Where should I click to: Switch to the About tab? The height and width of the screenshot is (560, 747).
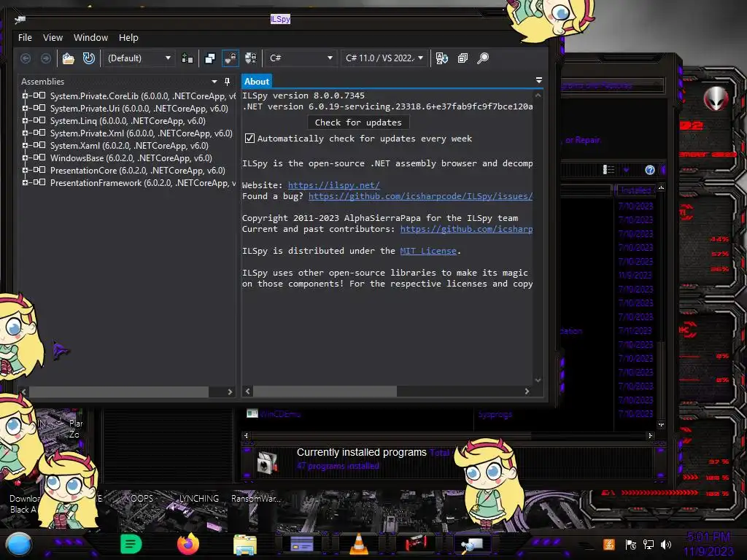(x=257, y=82)
